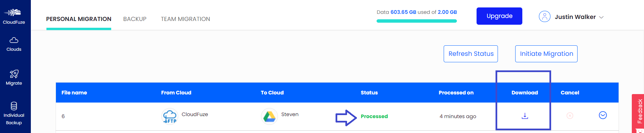Click the Processed status text
This screenshot has height=133, width=644.
click(x=374, y=116)
